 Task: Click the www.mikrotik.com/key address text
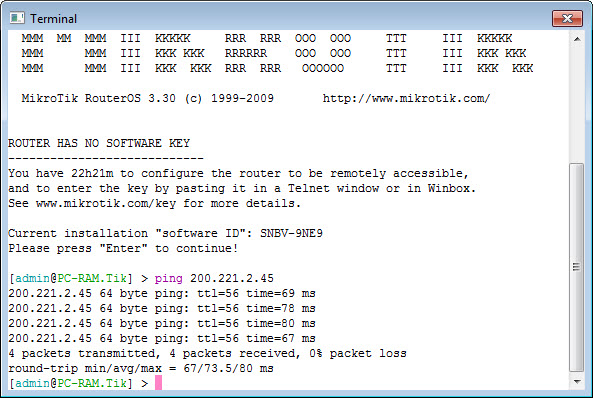[x=106, y=204]
